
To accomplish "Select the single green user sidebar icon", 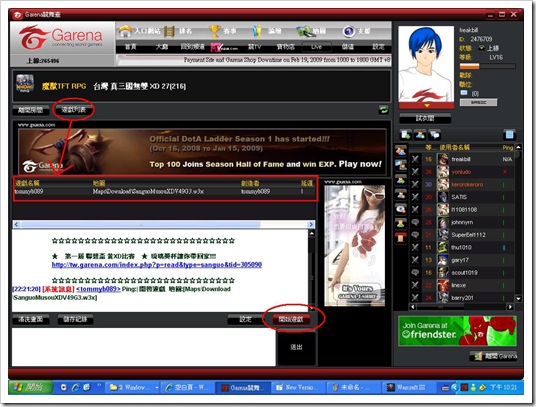I will coord(401,223).
